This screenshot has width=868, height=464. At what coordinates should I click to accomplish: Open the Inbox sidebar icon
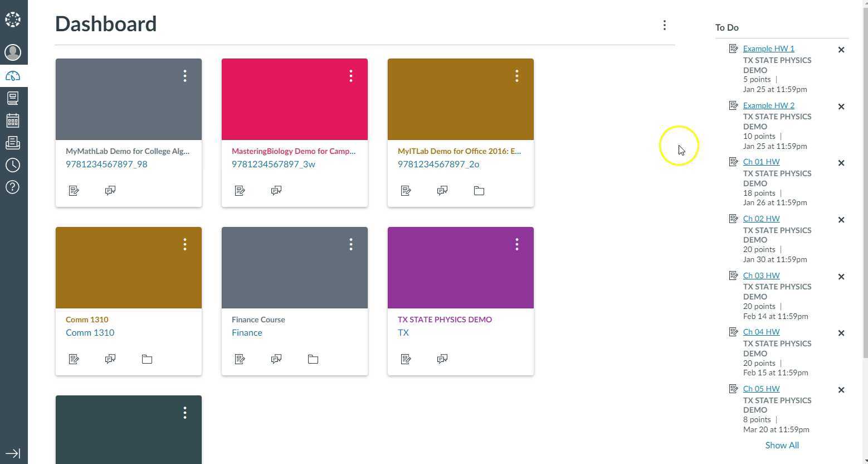coord(12,143)
